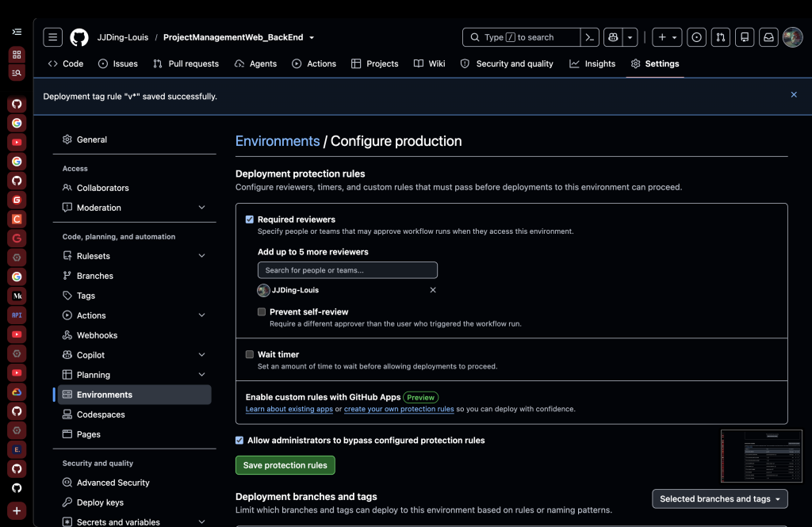Open the Notifications inbox icon
Viewport: 812px width, 527px height.
click(x=768, y=37)
